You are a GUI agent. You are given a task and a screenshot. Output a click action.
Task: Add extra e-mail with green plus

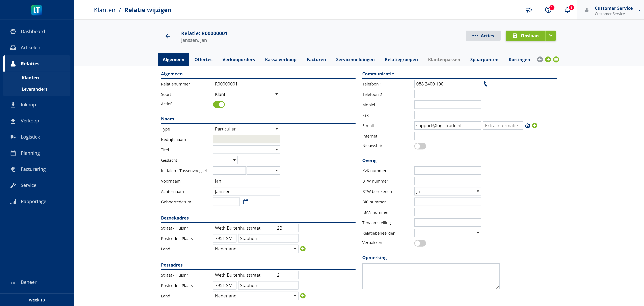(535, 126)
